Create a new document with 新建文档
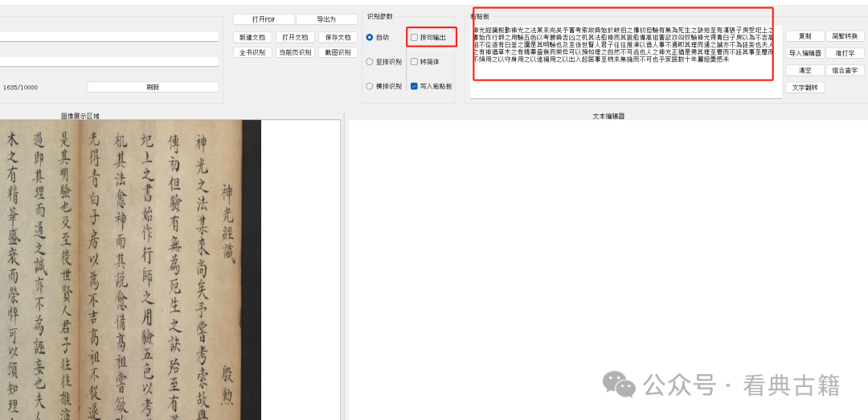Screen dimensions: 868x420 (252, 38)
